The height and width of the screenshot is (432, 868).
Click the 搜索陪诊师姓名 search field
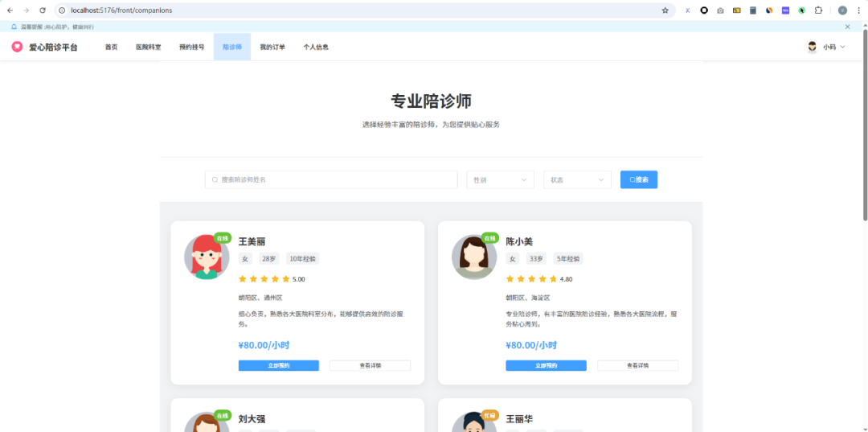tap(331, 179)
